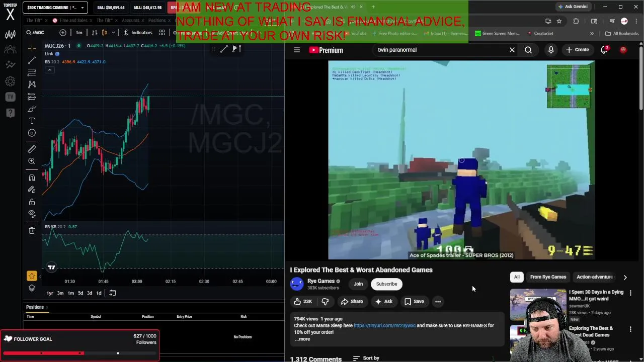This screenshot has width=644, height=362.
Task: Dislike the video
Action: pos(325,302)
